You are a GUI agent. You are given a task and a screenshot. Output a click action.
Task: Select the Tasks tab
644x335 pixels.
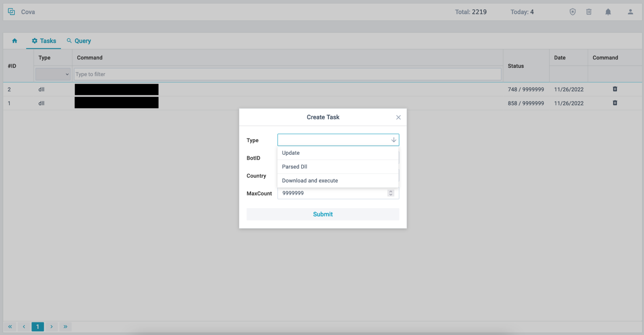tap(44, 41)
